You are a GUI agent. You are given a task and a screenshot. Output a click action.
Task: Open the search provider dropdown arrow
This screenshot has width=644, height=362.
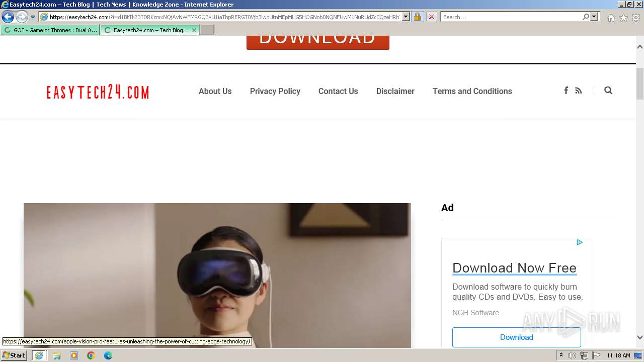click(594, 17)
